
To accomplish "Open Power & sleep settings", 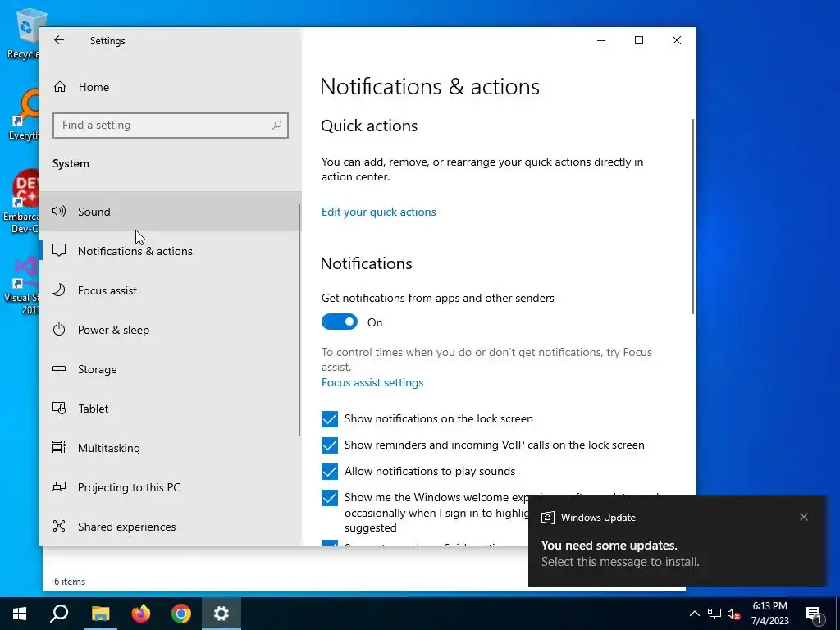I will coord(171,330).
